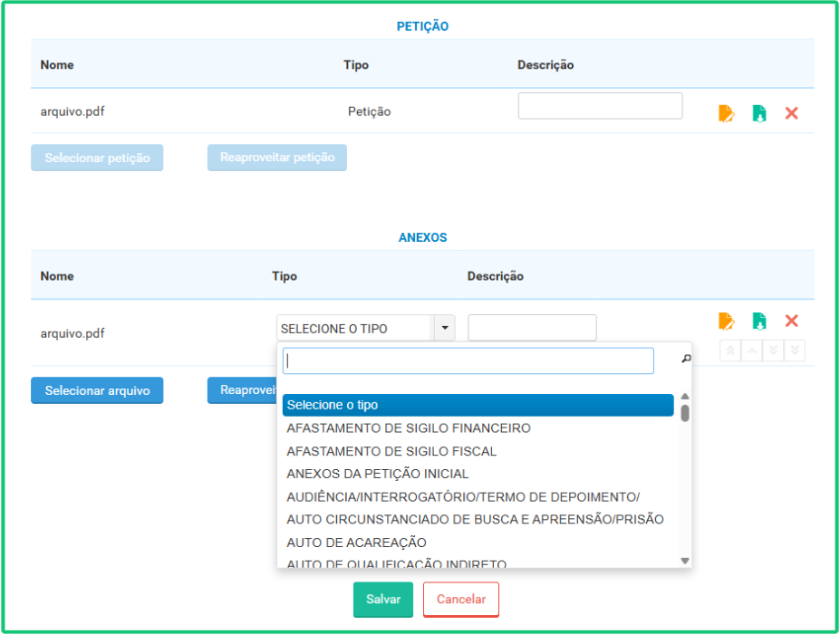
Task: Delete the anexo with the red X
Action: coord(791,321)
